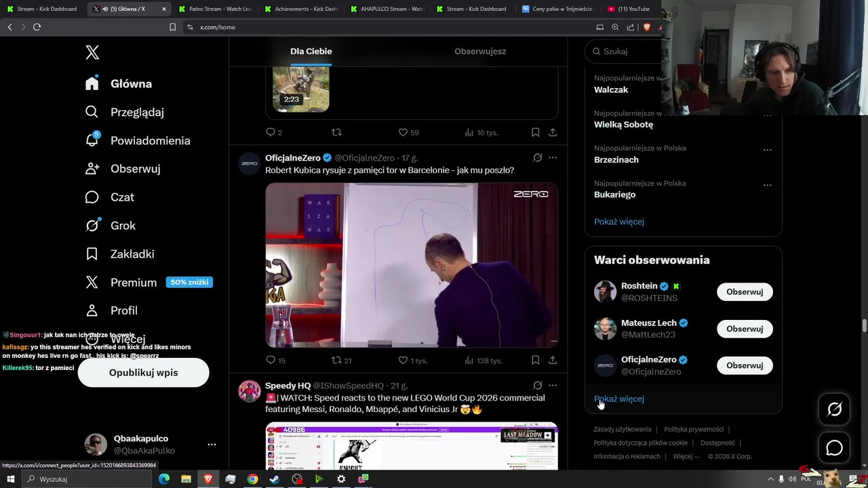Open account menu dots next to Qbaakapulco
This screenshot has height=488, width=868.
coord(212,445)
